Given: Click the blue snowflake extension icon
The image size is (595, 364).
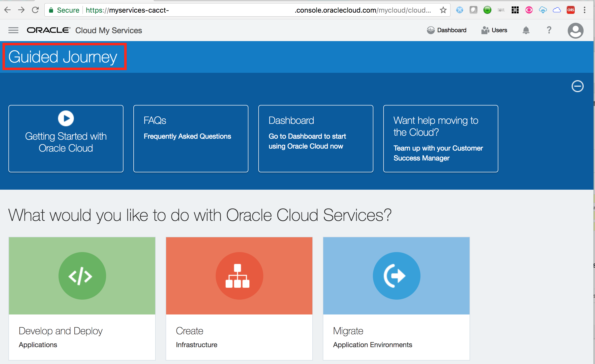Looking at the screenshot, I should [x=459, y=10].
